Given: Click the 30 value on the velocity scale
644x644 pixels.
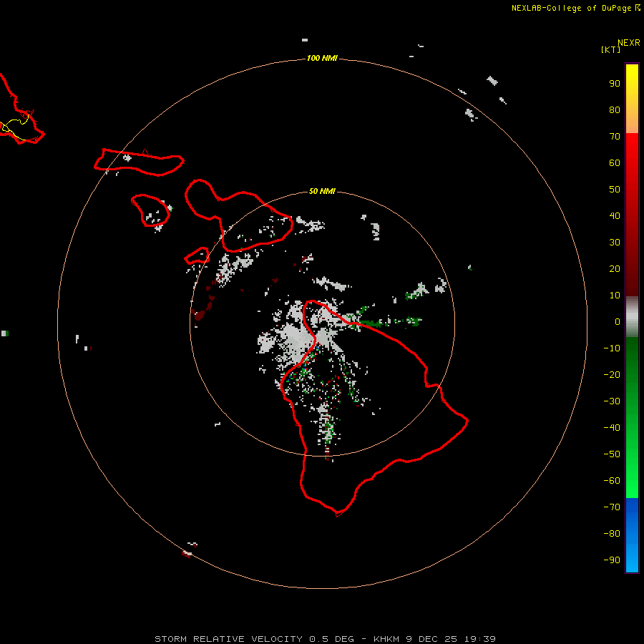Looking at the screenshot, I should coord(615,243).
